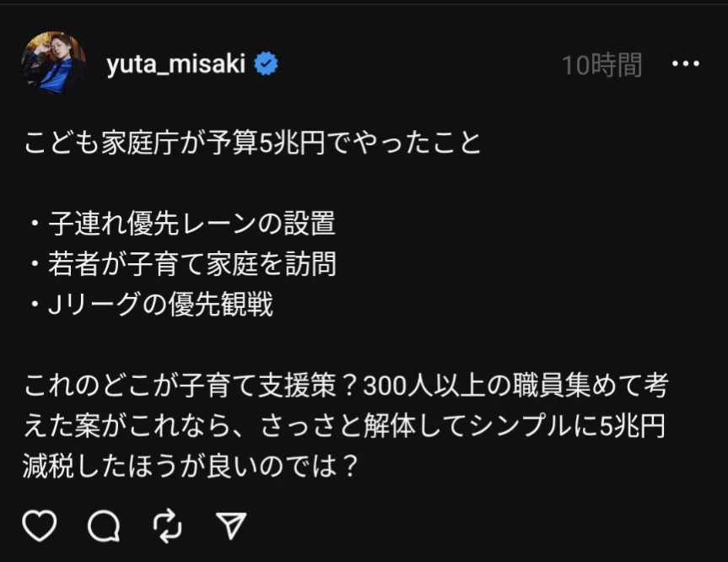Open yuta_misaki's profile picture
The width and height of the screenshot is (728, 562).
pyautogui.click(x=54, y=63)
